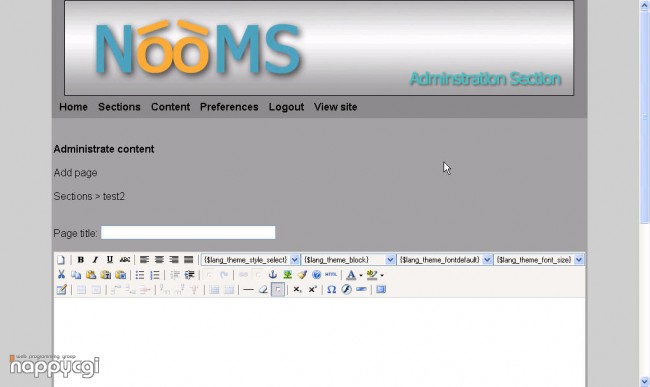
Task: Toggle italic formatting in editor
Action: [x=95, y=260]
